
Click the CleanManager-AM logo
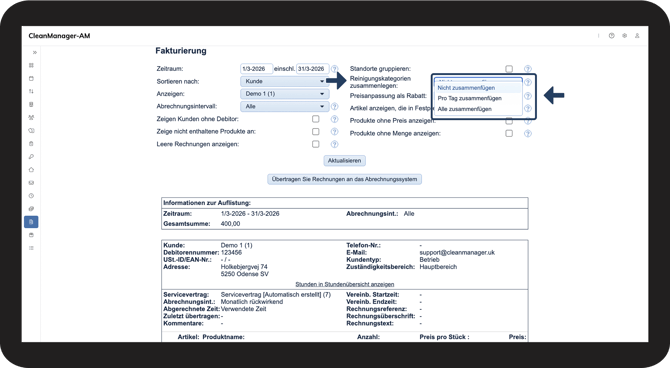point(59,36)
